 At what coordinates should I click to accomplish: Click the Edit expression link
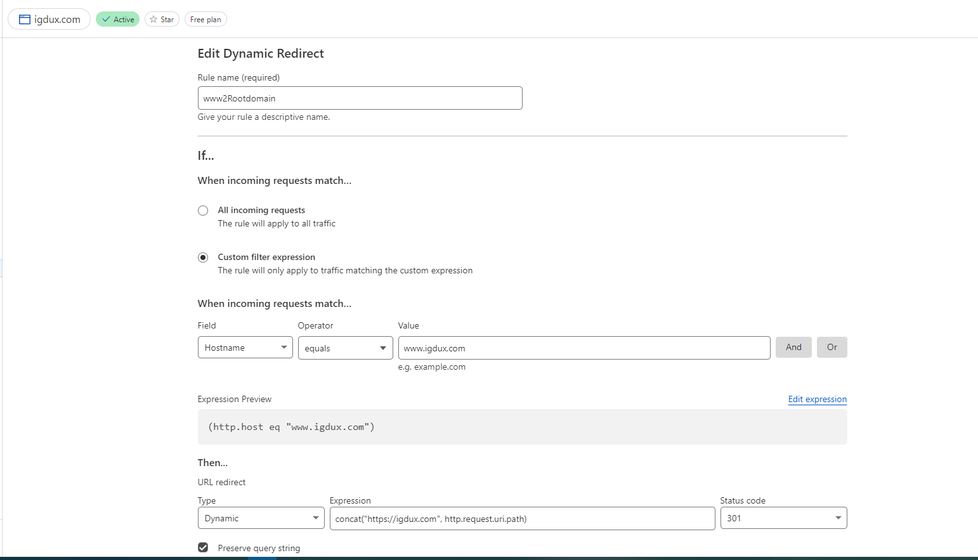pos(817,399)
